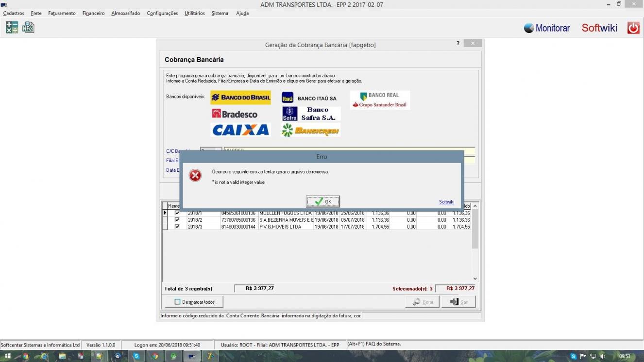Click the volume speaker tray icon
The height and width of the screenshot is (362, 644).
603,357
